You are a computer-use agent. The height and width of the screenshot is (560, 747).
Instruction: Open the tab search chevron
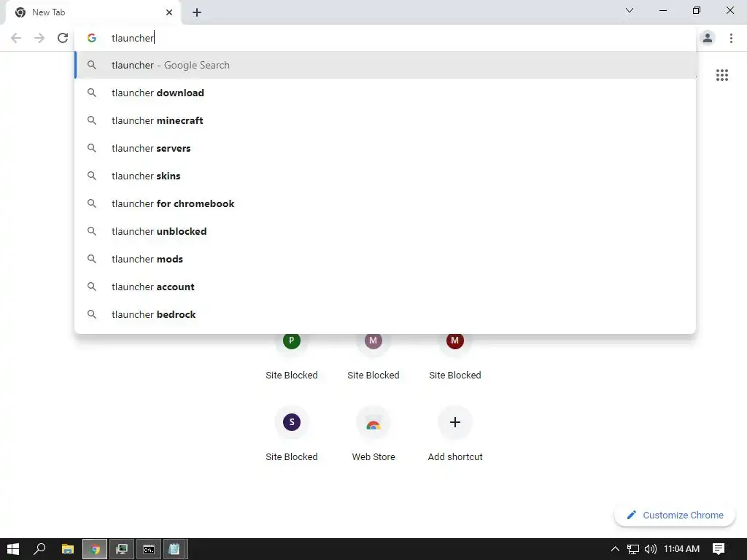630,10
